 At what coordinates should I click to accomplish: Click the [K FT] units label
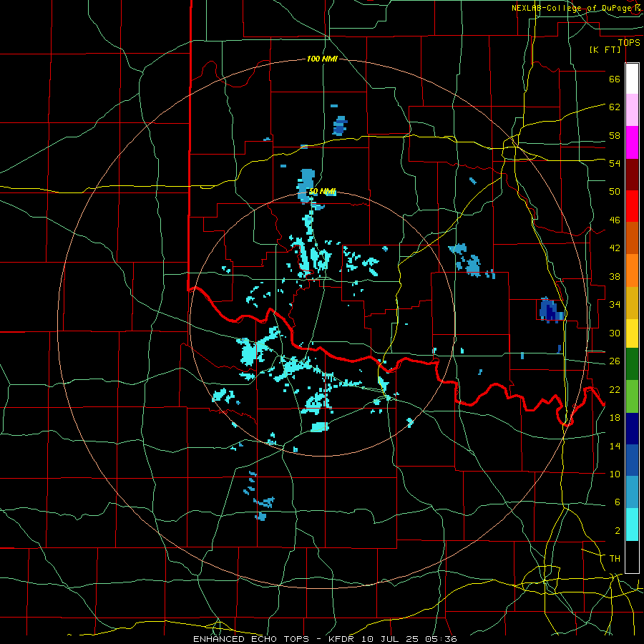coord(605,49)
